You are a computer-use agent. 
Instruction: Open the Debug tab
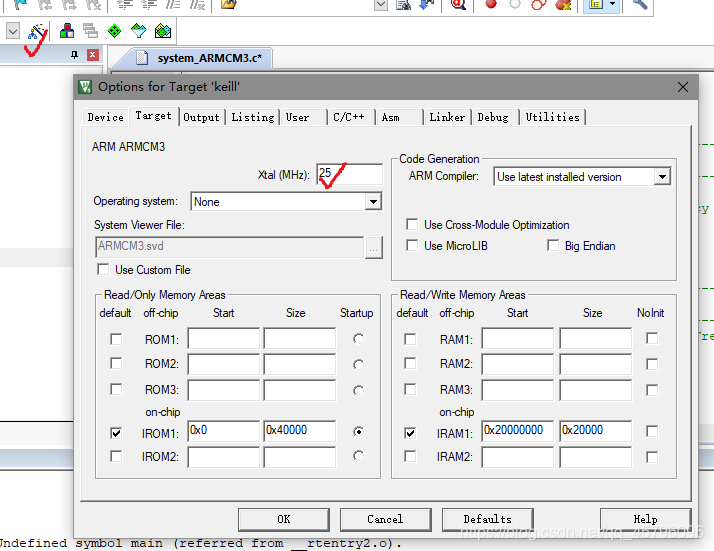(493, 117)
